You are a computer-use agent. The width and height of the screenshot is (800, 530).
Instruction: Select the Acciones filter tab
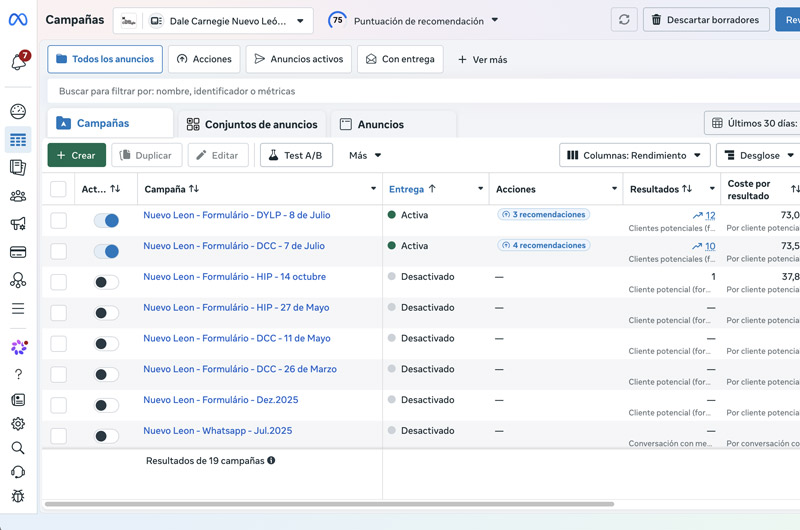204,59
